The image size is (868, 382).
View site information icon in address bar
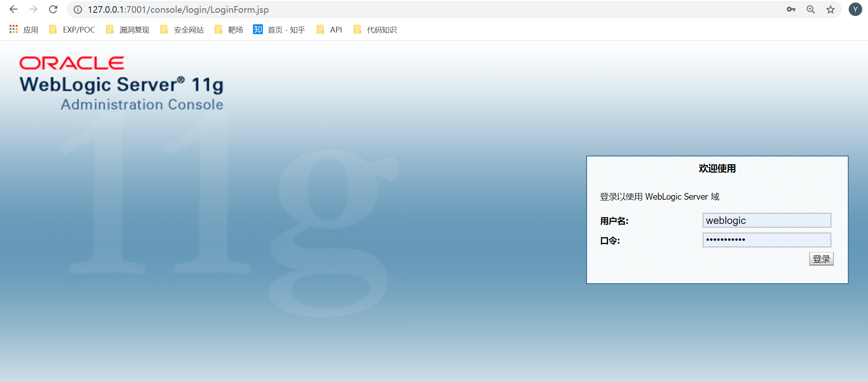point(78,9)
